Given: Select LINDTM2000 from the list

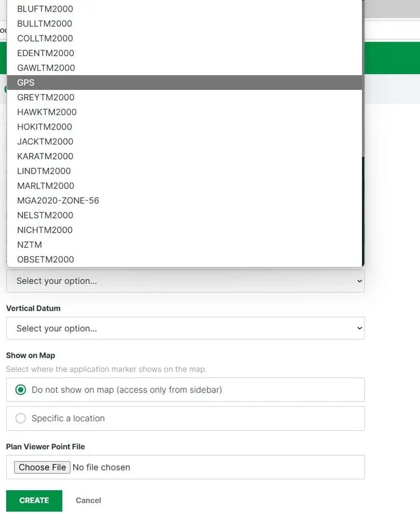Looking at the screenshot, I should 44,171.
